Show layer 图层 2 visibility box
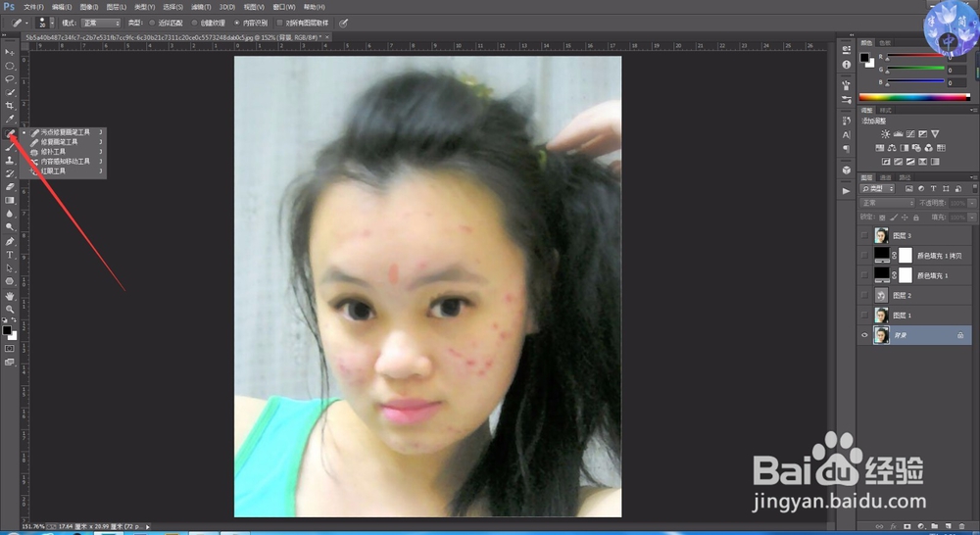This screenshot has width=980, height=535. pos(865,295)
